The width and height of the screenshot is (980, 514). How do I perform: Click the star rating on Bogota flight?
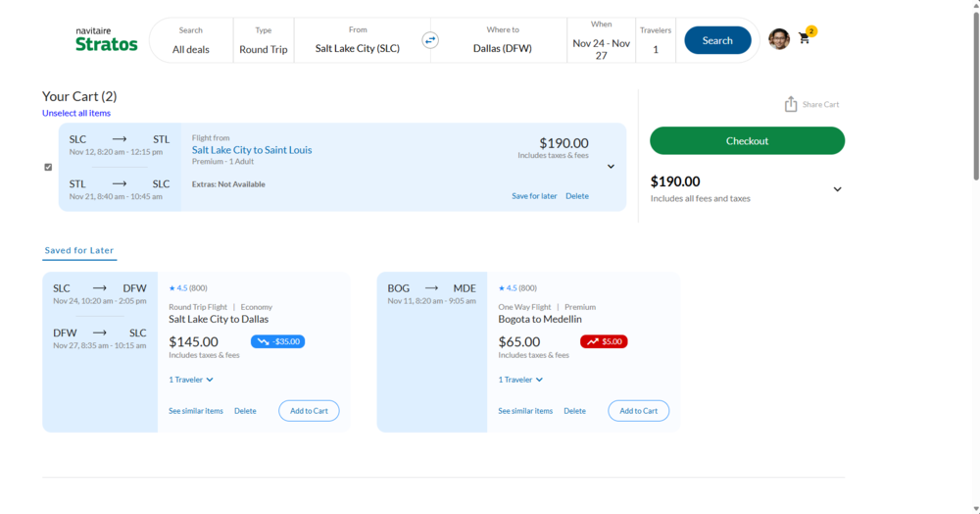click(x=518, y=288)
